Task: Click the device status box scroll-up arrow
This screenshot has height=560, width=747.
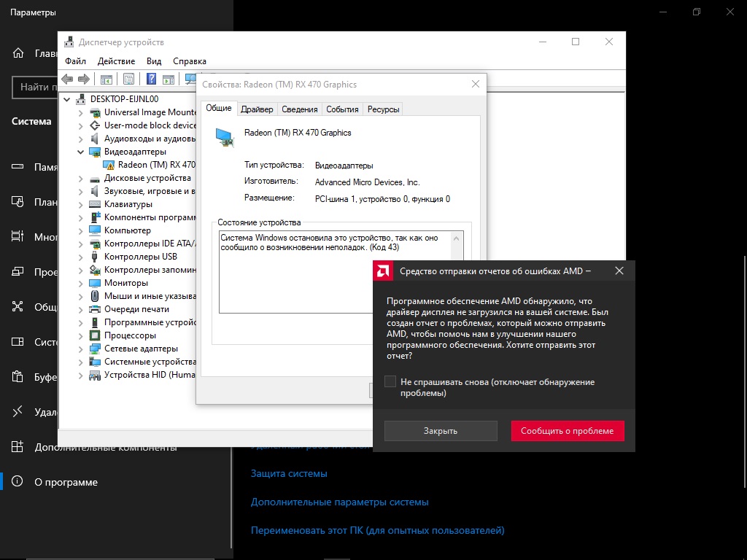Action: pyautogui.click(x=457, y=238)
